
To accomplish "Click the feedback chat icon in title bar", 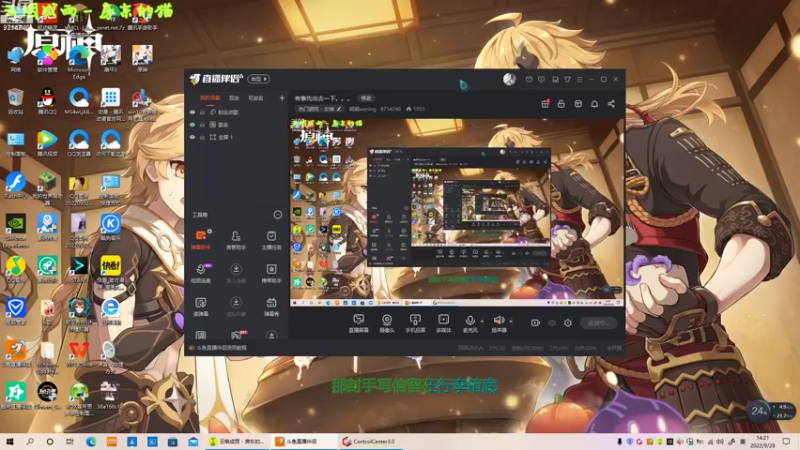I will (x=541, y=80).
